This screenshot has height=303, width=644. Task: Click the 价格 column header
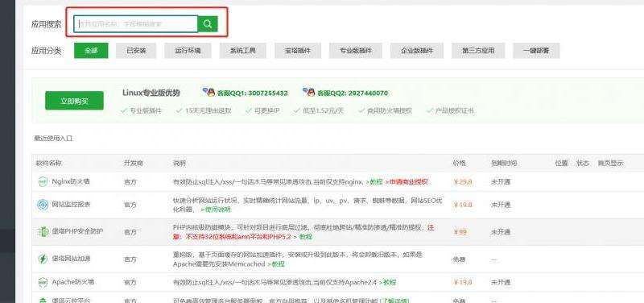[x=459, y=164]
